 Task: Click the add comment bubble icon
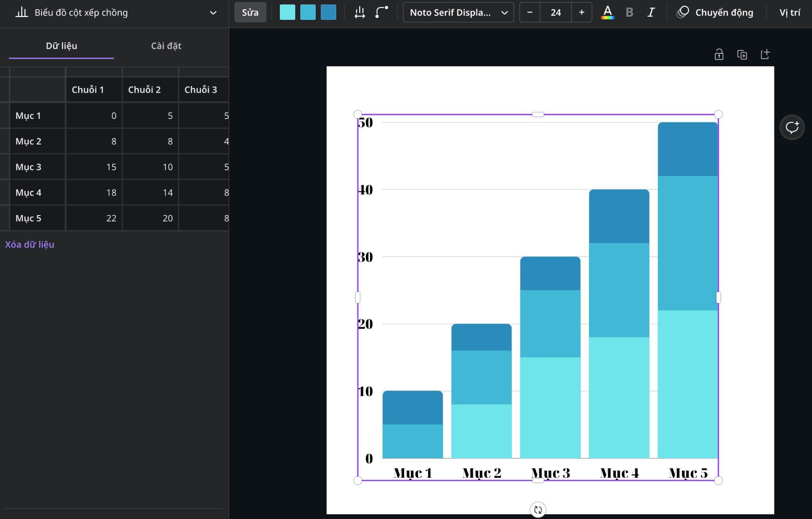pyautogui.click(x=792, y=127)
